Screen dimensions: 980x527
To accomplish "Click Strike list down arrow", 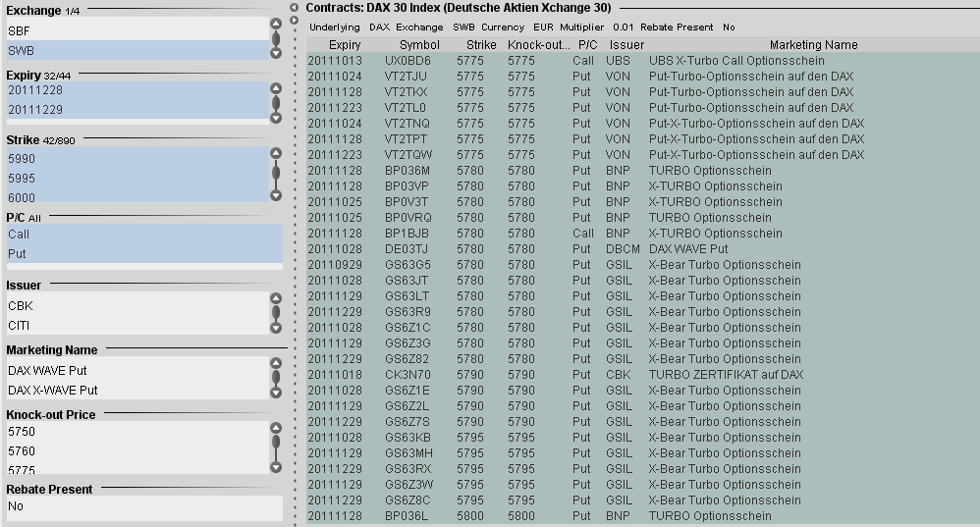I will click(276, 195).
